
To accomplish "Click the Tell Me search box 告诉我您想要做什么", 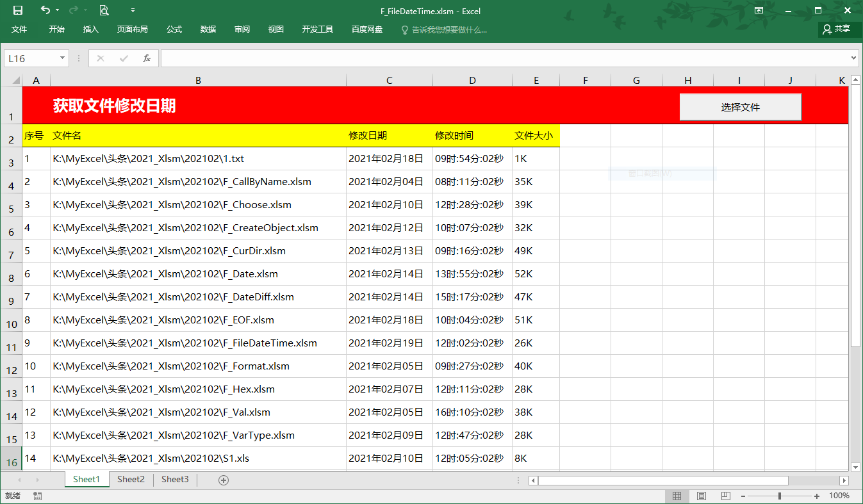I will coord(444,29).
